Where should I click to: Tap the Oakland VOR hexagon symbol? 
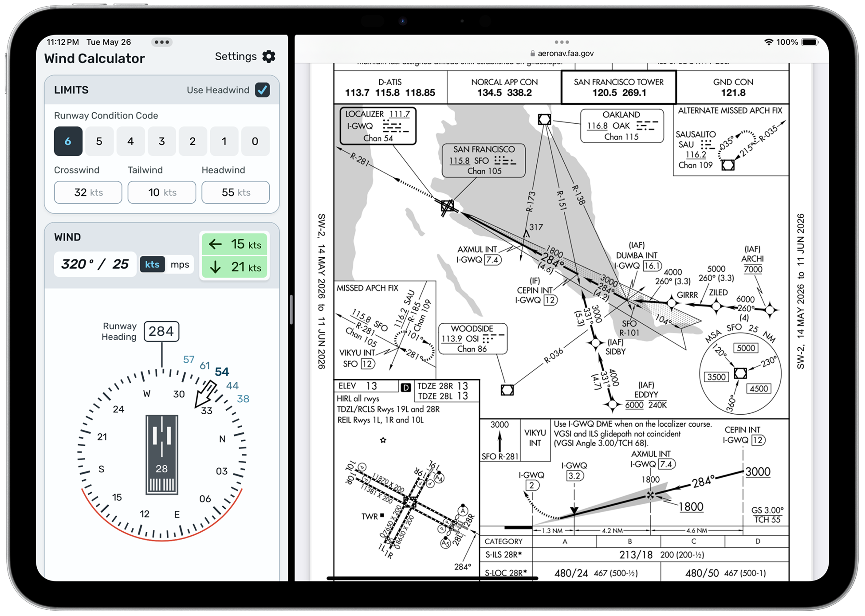coord(544,119)
